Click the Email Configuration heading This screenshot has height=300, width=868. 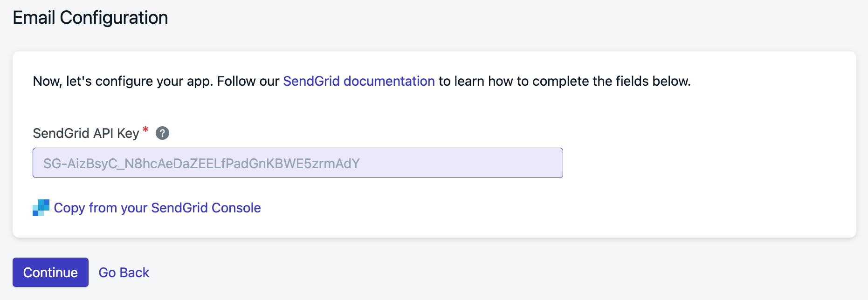[x=90, y=18]
